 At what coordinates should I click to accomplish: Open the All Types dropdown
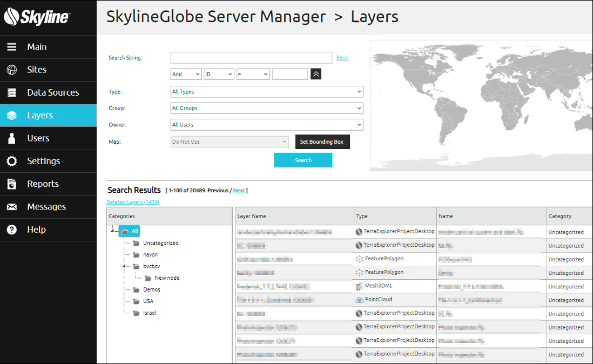click(267, 92)
